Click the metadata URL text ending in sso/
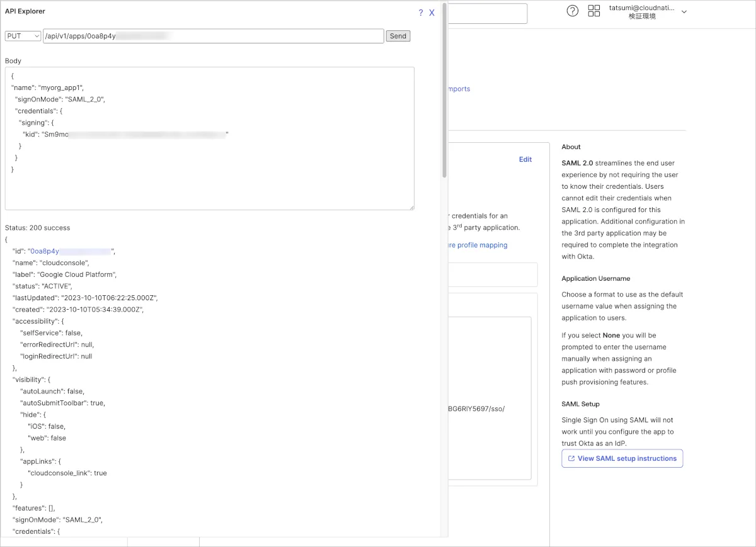The image size is (756, 547). tap(477, 409)
